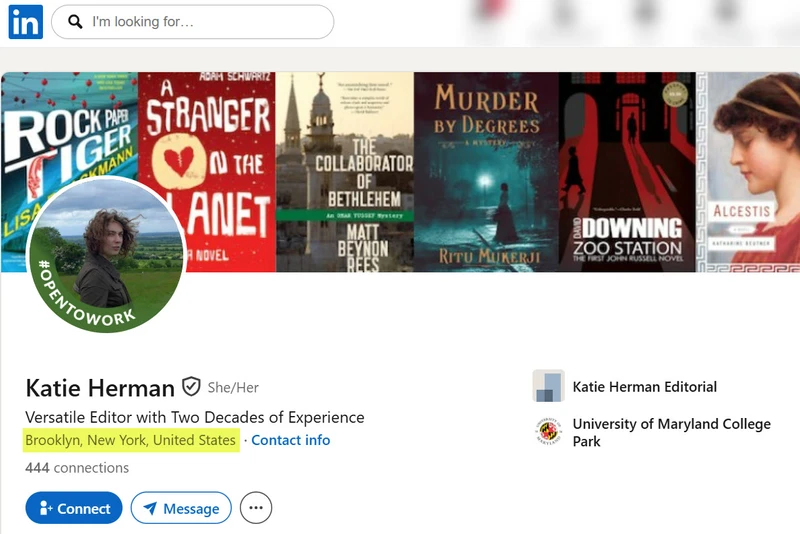Click the Murder by Degrees book cover
Image resolution: width=800 pixels, height=534 pixels.
click(x=486, y=172)
